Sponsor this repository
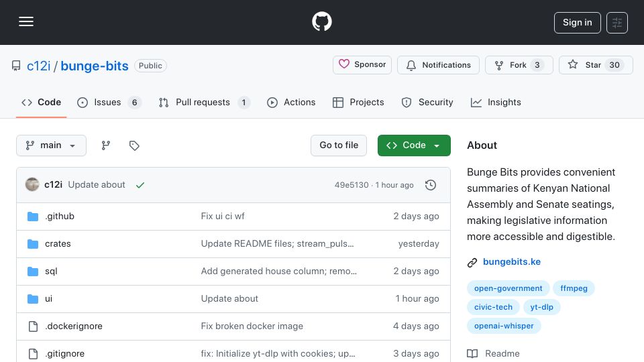 362,65
